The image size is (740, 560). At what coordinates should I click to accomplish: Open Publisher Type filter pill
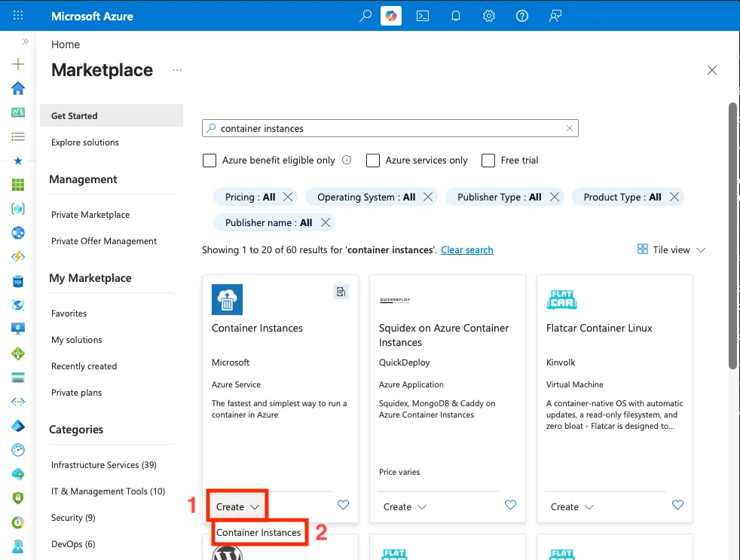[x=500, y=197]
